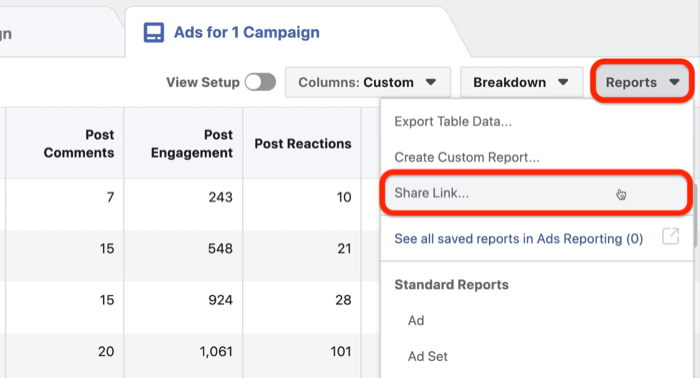Image resolution: width=700 pixels, height=378 pixels.
Task: Click the View Setup label
Action: [x=203, y=82]
